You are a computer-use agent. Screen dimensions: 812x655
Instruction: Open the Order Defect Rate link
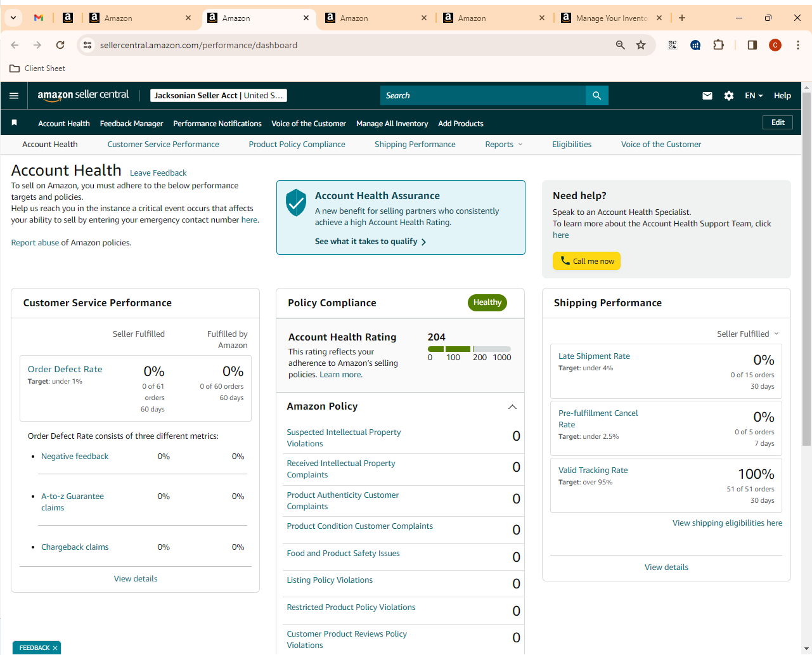coord(65,370)
